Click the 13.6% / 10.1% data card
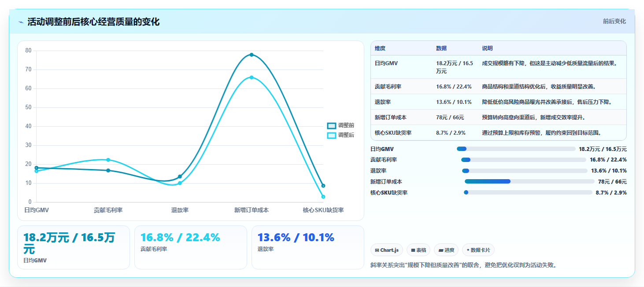Screen dimensions: 644x287 pyautogui.click(x=308, y=247)
